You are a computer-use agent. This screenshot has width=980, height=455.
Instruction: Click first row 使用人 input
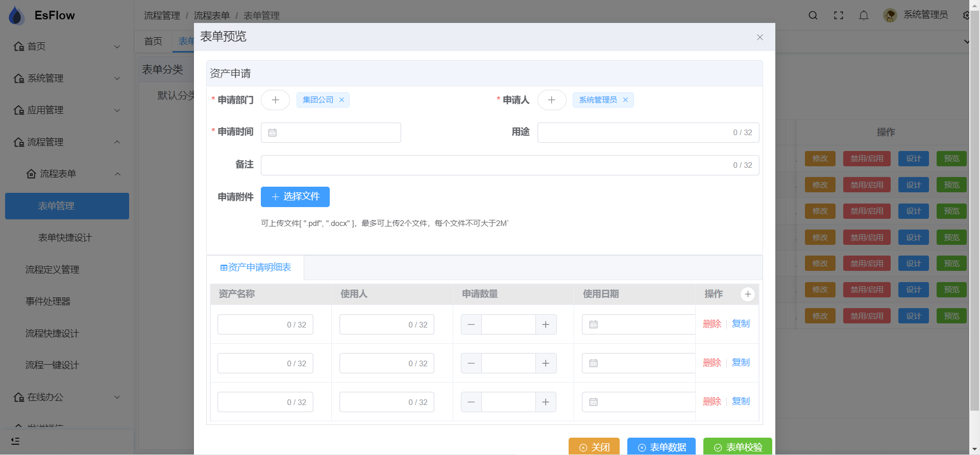click(387, 324)
